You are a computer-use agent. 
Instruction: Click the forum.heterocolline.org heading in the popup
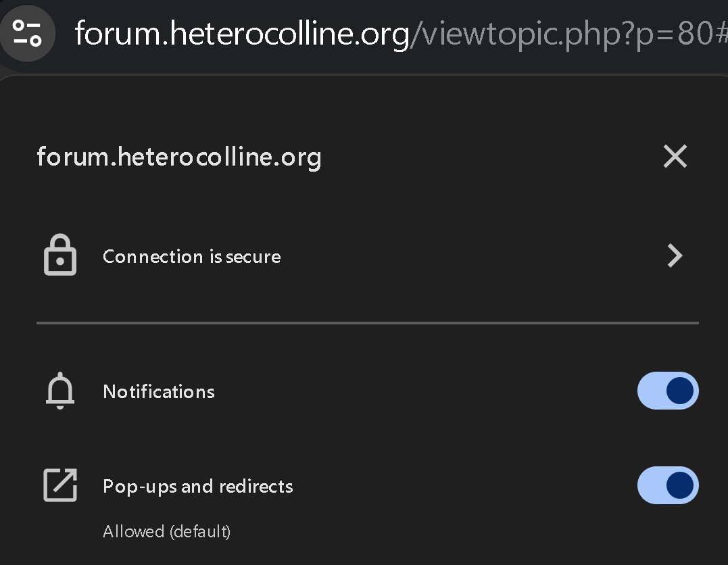coord(178,157)
